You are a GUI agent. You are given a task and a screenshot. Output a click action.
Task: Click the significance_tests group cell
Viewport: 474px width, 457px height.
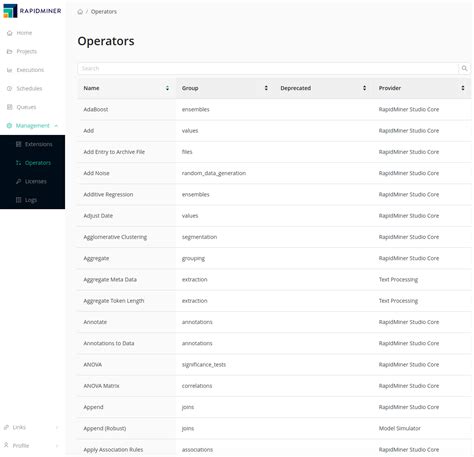tap(204, 365)
